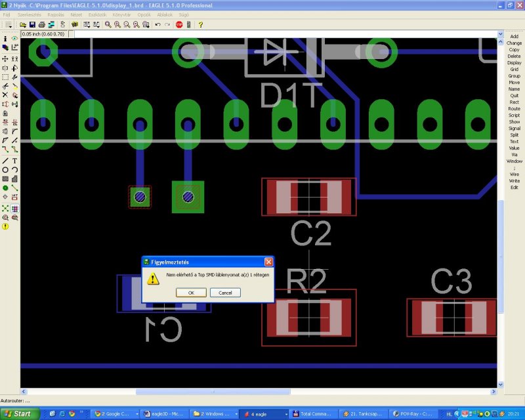525x420 pixels.
Task: Click Add in the right command list
Action: (514, 36)
